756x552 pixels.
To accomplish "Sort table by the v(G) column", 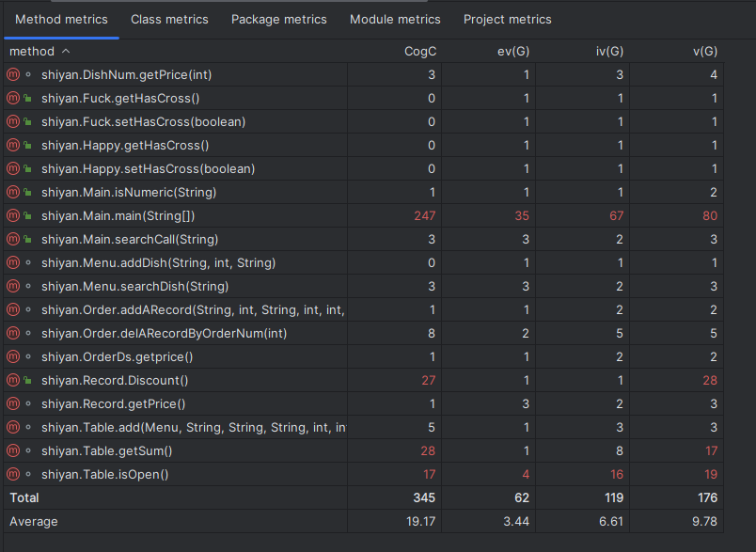I will (x=702, y=51).
